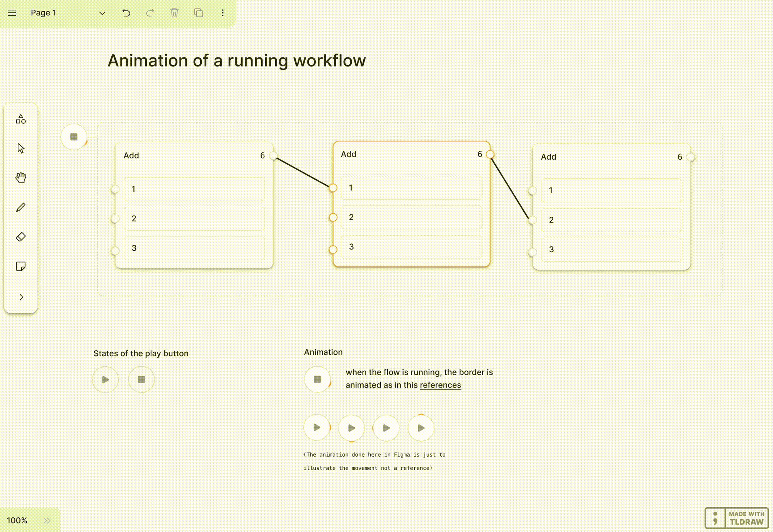The height and width of the screenshot is (532, 773).
Task: Open the references link
Action: [x=440, y=385]
